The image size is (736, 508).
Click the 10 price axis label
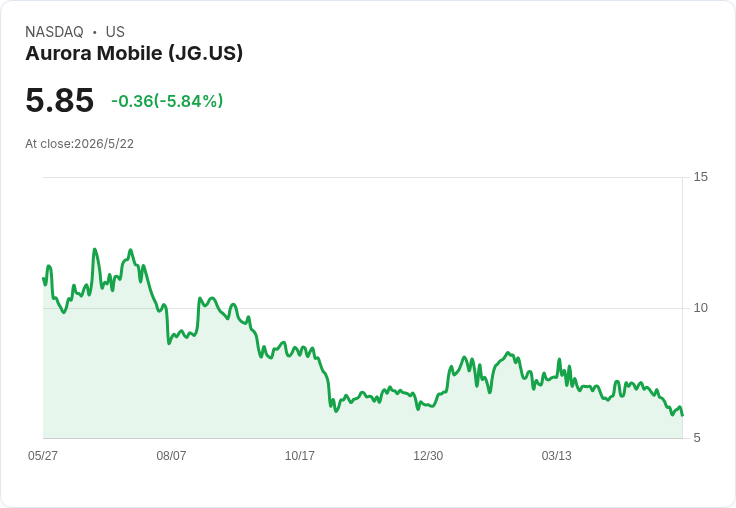pos(700,308)
